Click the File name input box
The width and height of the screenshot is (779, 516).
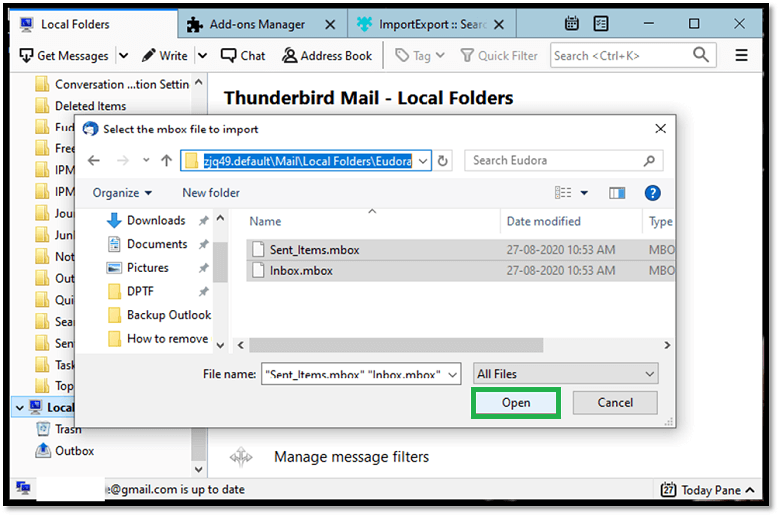(354, 374)
